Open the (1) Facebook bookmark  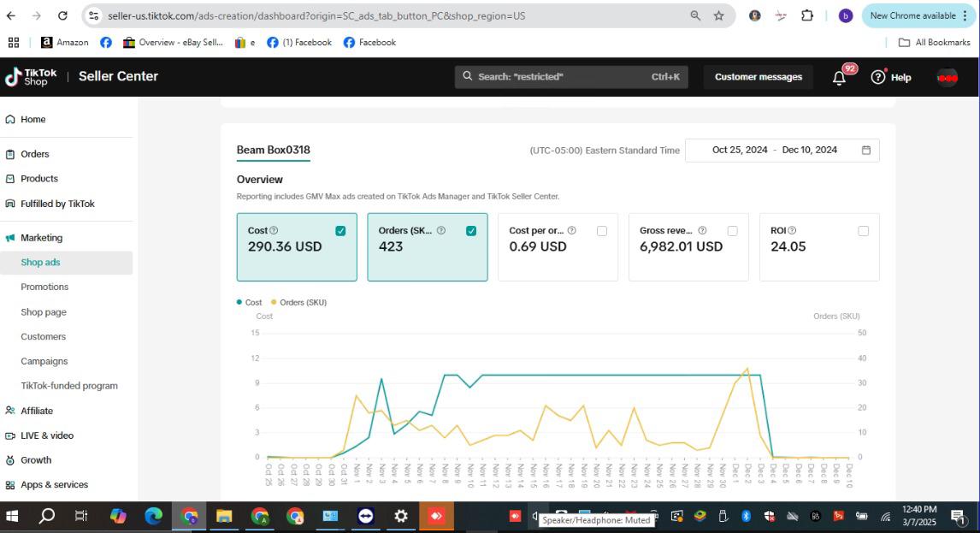point(299,43)
